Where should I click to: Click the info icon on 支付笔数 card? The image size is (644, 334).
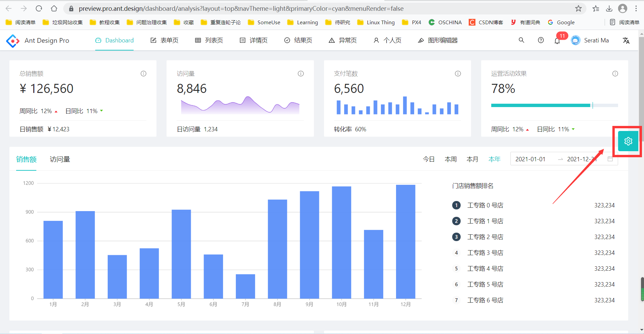[x=458, y=73]
